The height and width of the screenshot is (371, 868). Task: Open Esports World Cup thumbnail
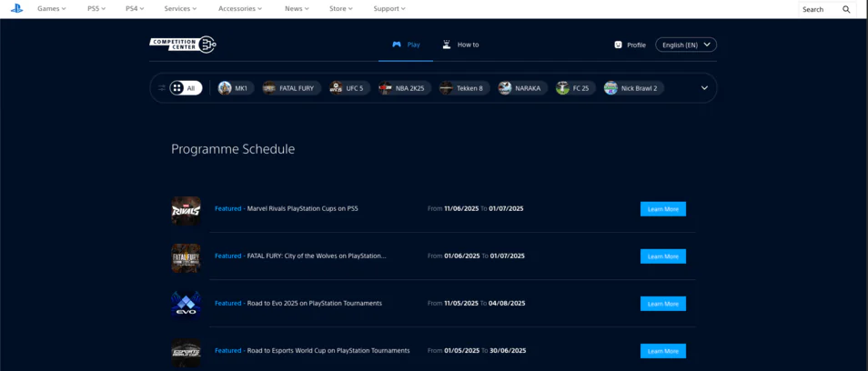pos(186,353)
